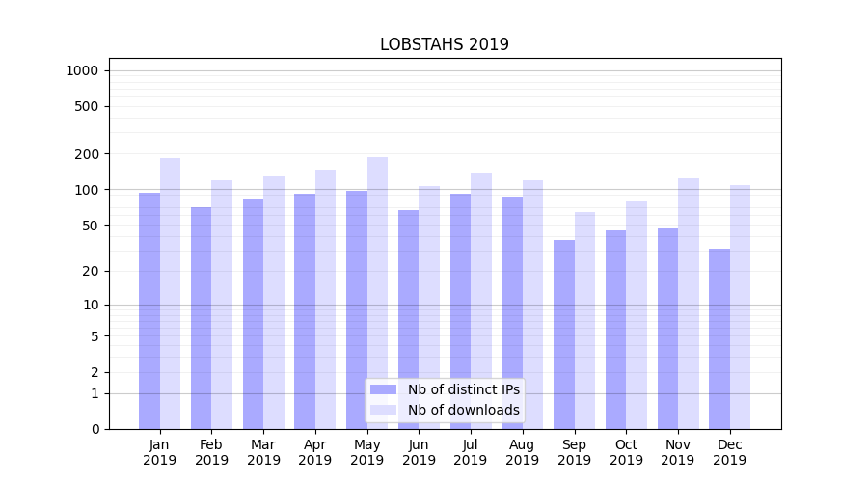Click the 'Jul 2019' x-axis label
This screenshot has height=482, width=868.
[471, 452]
